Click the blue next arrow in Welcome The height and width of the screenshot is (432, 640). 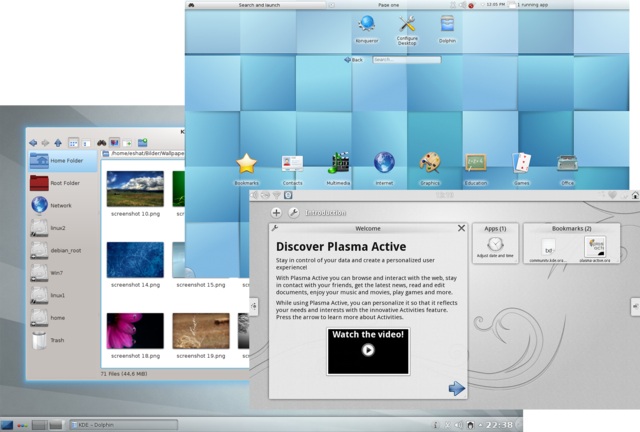(x=456, y=388)
